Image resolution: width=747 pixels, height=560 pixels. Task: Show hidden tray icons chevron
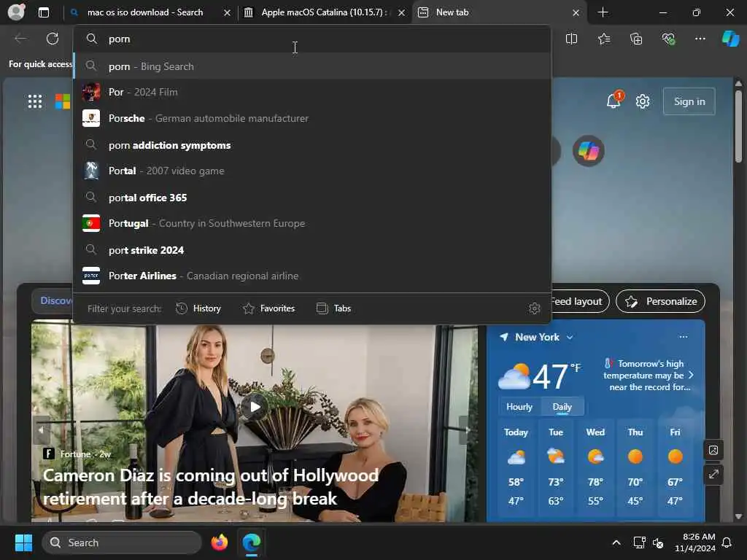tap(616, 542)
